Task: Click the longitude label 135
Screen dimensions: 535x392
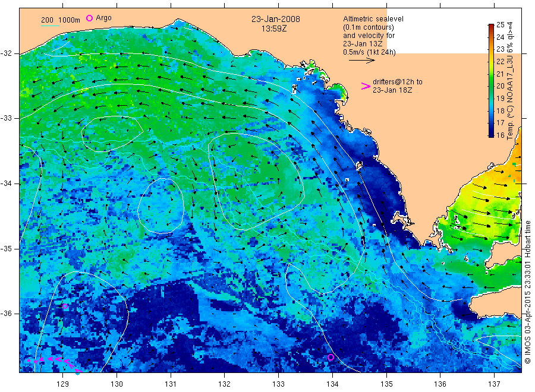Action: (x=386, y=384)
